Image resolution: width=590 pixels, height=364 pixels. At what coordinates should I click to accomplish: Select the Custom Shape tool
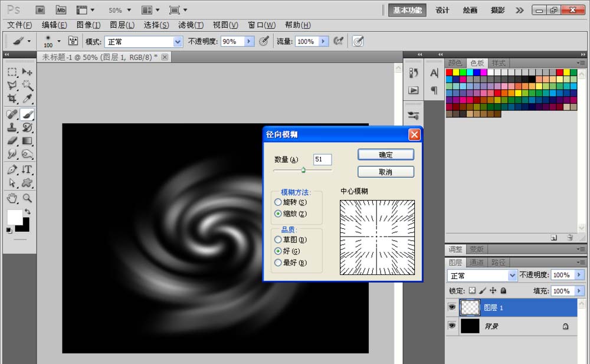point(27,183)
